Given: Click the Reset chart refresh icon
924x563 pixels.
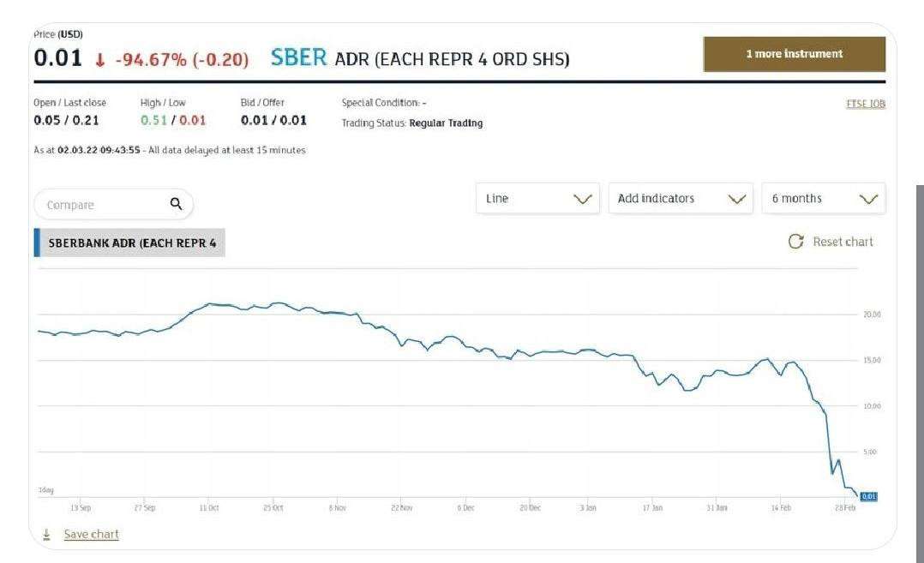Looking at the screenshot, I should pyautogui.click(x=795, y=242).
